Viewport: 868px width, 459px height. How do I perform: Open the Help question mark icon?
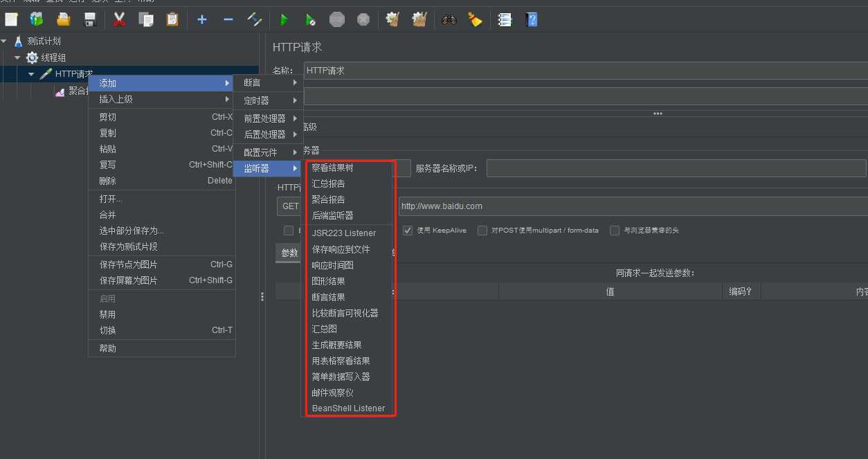[x=531, y=19]
